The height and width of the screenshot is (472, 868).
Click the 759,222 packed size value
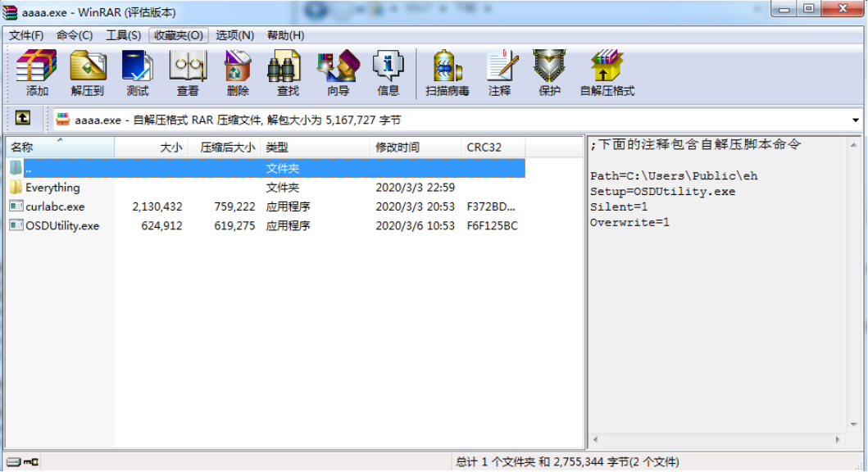coord(234,207)
